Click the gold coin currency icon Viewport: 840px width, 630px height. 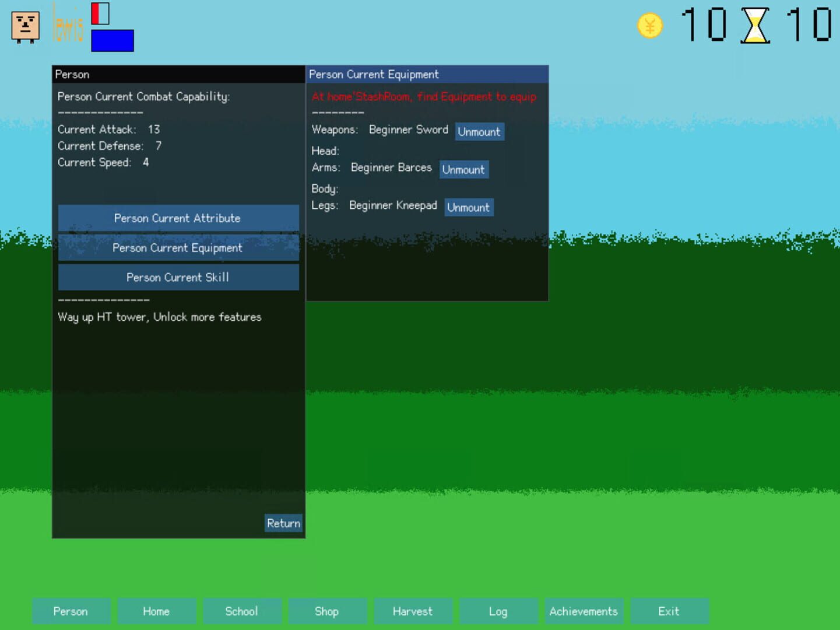[x=649, y=26]
